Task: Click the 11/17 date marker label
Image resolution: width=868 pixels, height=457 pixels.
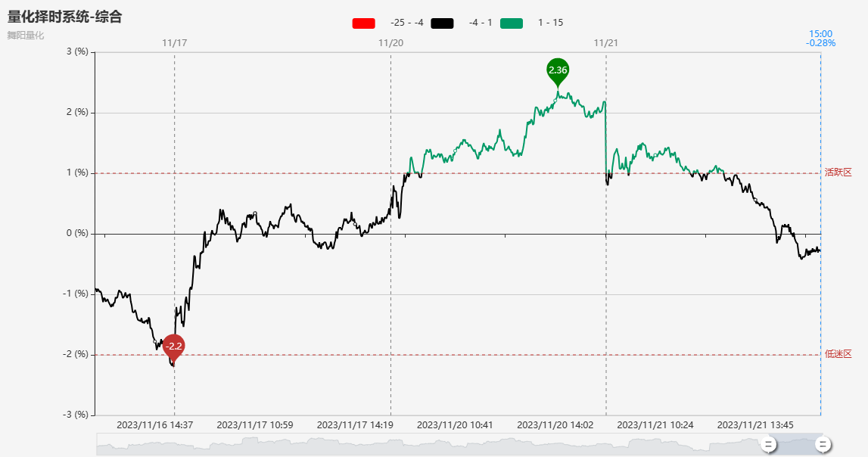Action: click(x=174, y=43)
